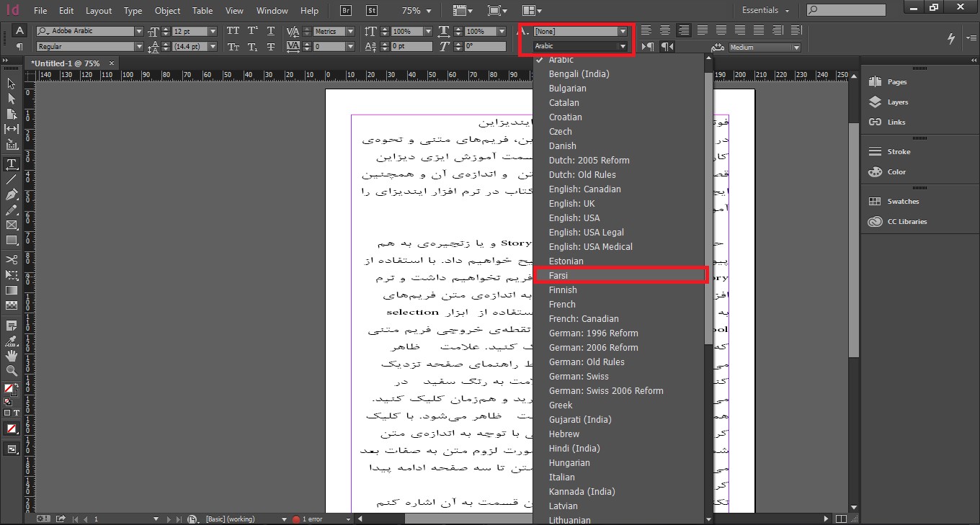Select the Gap tool
Image resolution: width=980 pixels, height=525 pixels.
[12, 129]
